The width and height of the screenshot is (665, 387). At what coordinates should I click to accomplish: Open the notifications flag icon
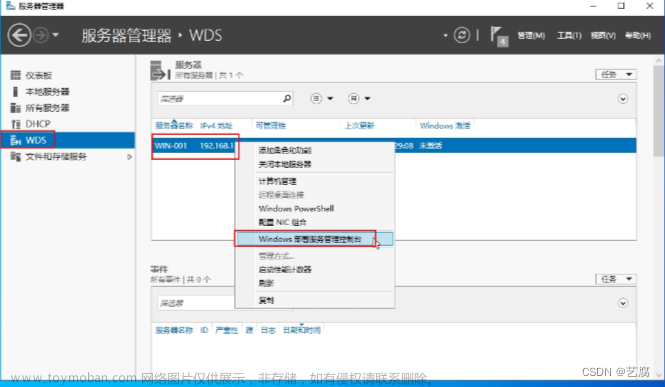(499, 36)
